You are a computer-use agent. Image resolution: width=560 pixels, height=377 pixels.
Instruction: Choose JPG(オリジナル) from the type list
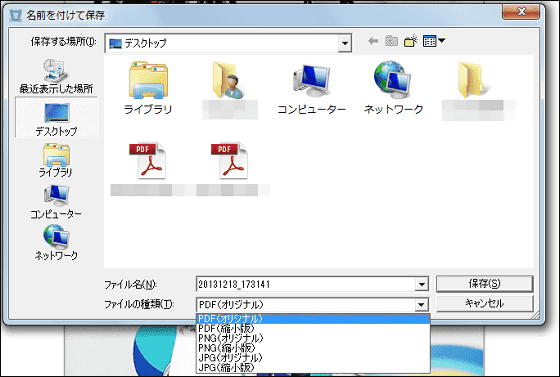(313, 357)
